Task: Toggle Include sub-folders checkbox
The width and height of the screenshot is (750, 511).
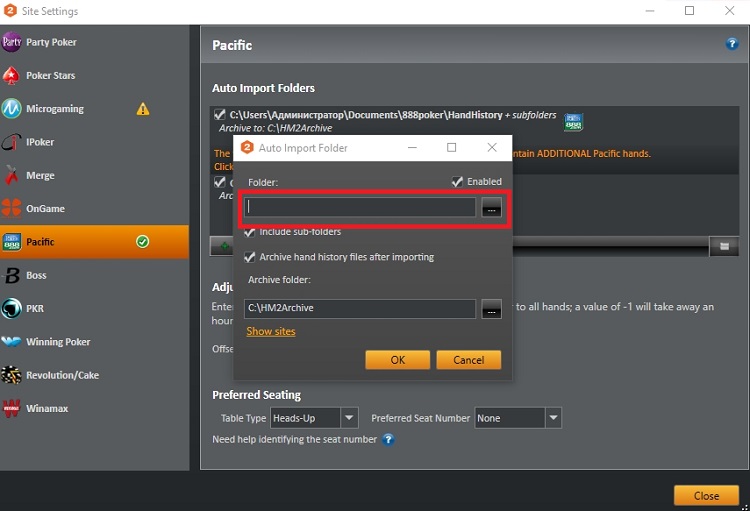Action: click(249, 232)
